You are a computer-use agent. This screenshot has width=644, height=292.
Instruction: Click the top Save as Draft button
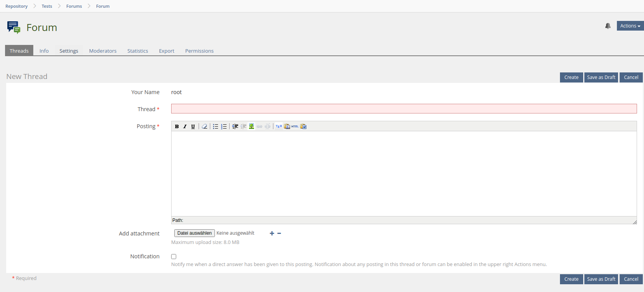click(x=601, y=77)
